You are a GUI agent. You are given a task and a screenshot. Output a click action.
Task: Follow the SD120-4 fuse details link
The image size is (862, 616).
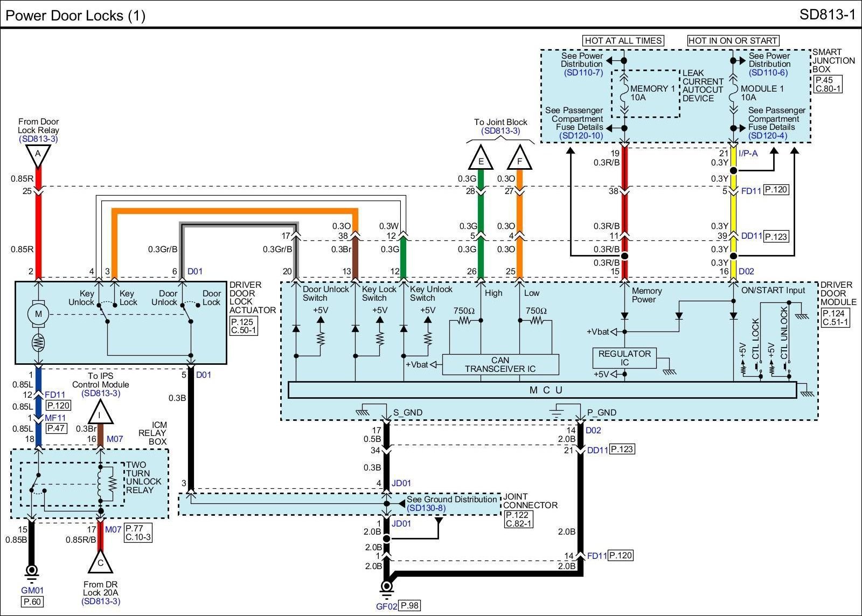(768, 136)
